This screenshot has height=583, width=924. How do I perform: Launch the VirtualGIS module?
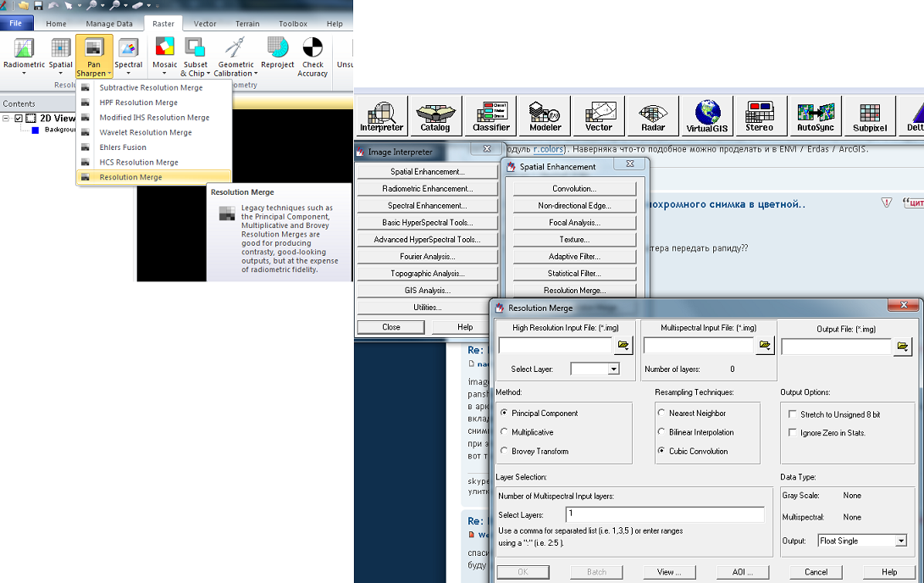(707, 116)
